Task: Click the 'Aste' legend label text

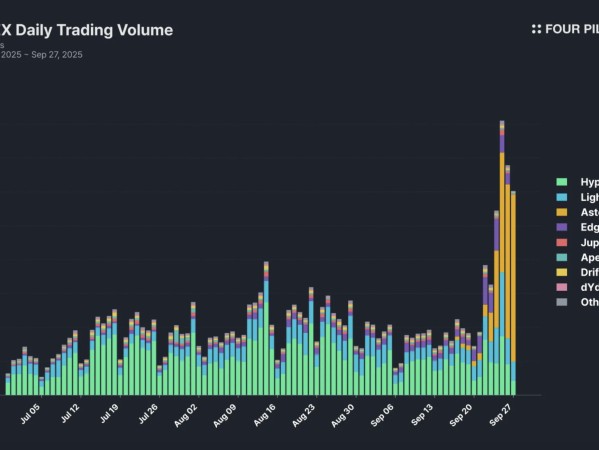Action: 589,212
